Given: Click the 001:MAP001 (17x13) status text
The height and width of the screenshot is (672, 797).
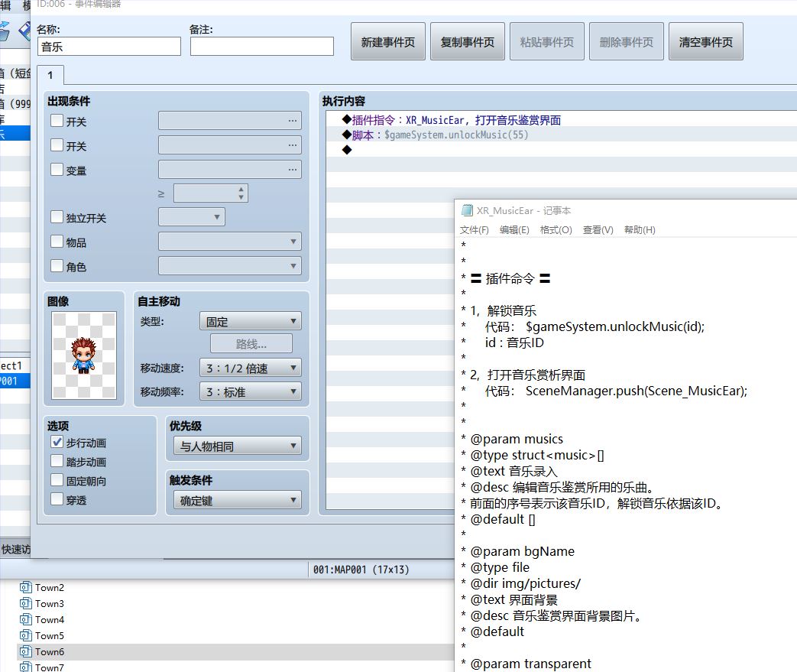Looking at the screenshot, I should 361,570.
